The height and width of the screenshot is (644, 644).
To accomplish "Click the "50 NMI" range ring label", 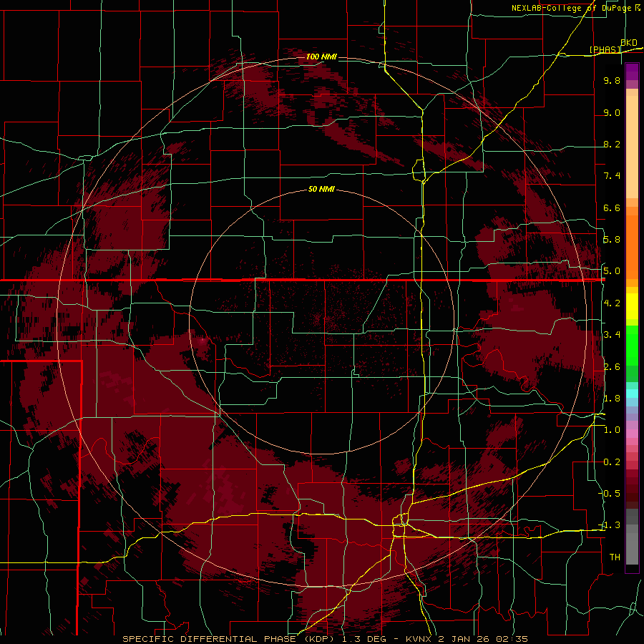I will pos(321,189).
